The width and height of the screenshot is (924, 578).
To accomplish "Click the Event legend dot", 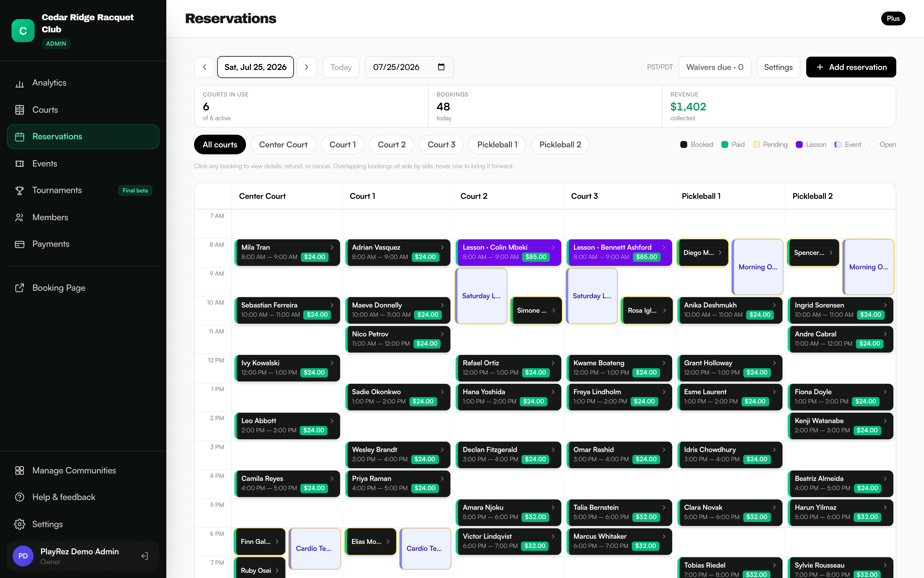I will 838,144.
